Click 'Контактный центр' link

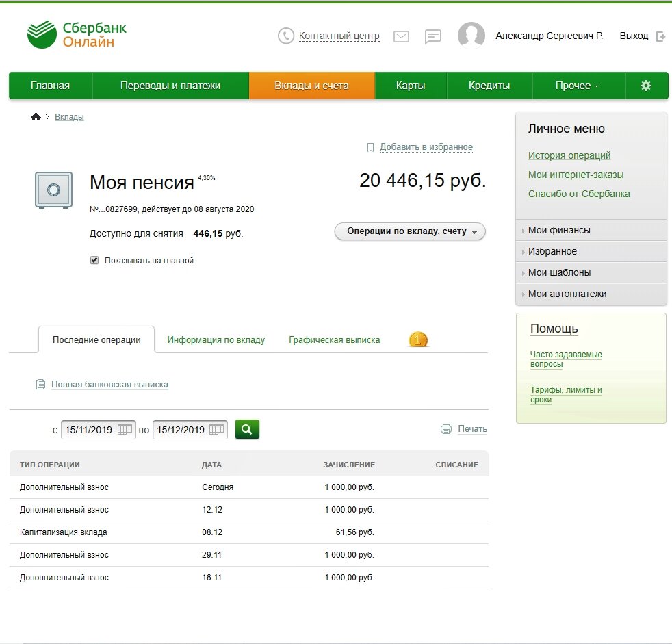pos(339,36)
